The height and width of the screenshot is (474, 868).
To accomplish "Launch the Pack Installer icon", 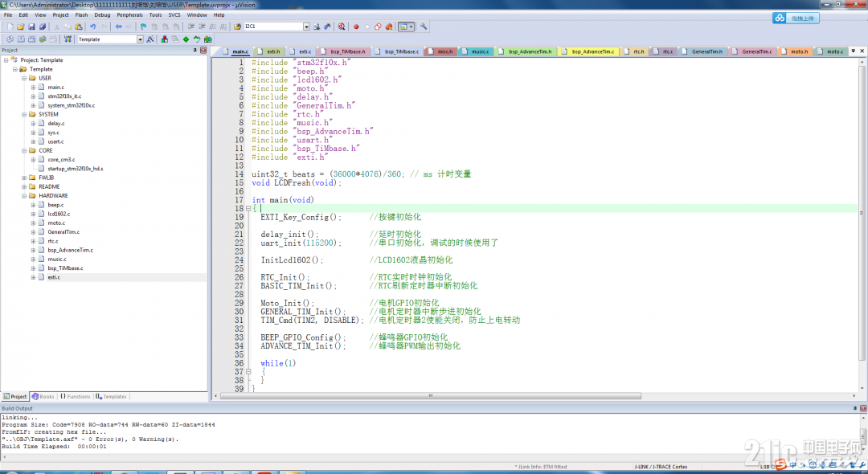I will 207,39.
